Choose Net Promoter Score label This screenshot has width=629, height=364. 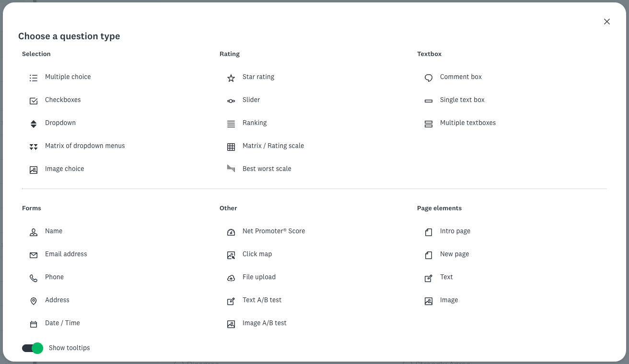tap(274, 231)
